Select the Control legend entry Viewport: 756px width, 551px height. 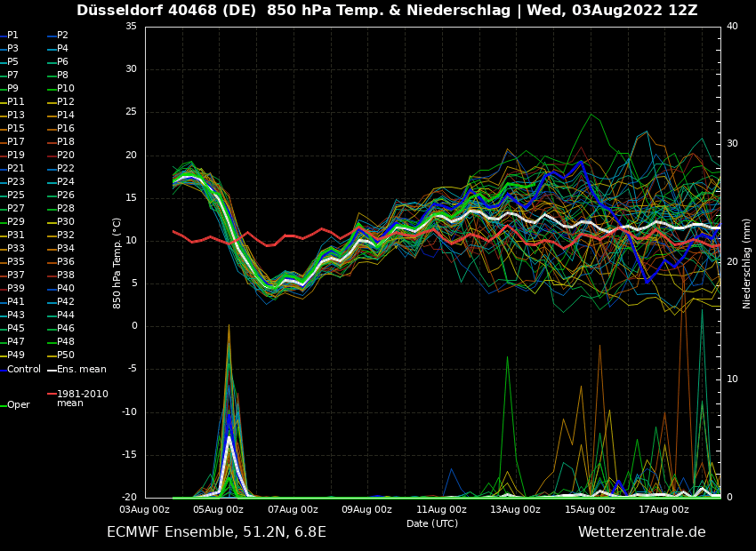coord(23,369)
